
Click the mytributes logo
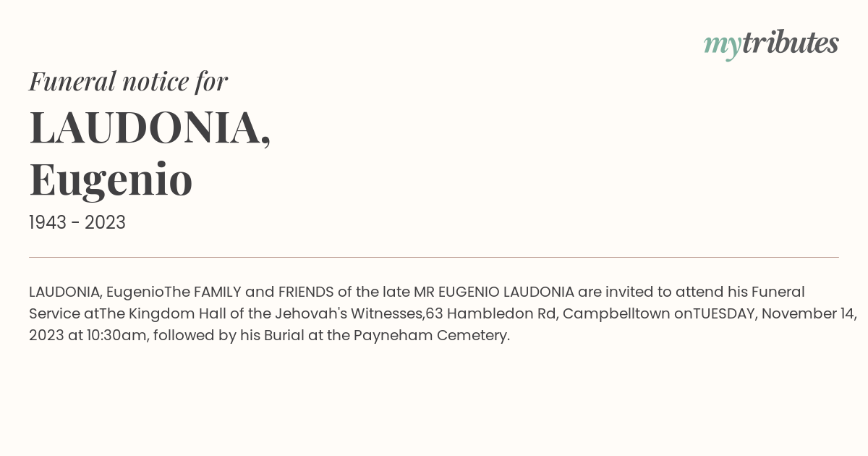coord(770,44)
